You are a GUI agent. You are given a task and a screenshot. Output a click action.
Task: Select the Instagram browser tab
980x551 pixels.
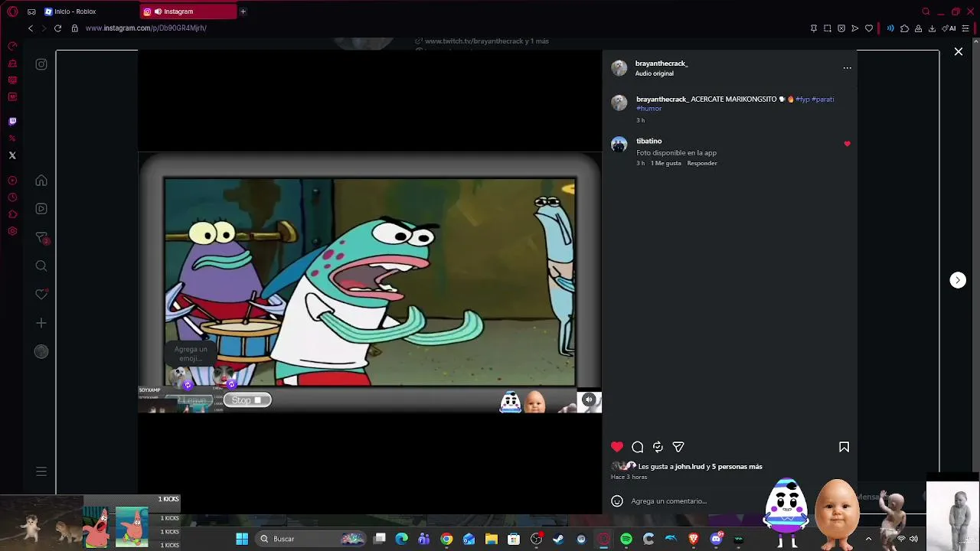click(x=188, y=11)
